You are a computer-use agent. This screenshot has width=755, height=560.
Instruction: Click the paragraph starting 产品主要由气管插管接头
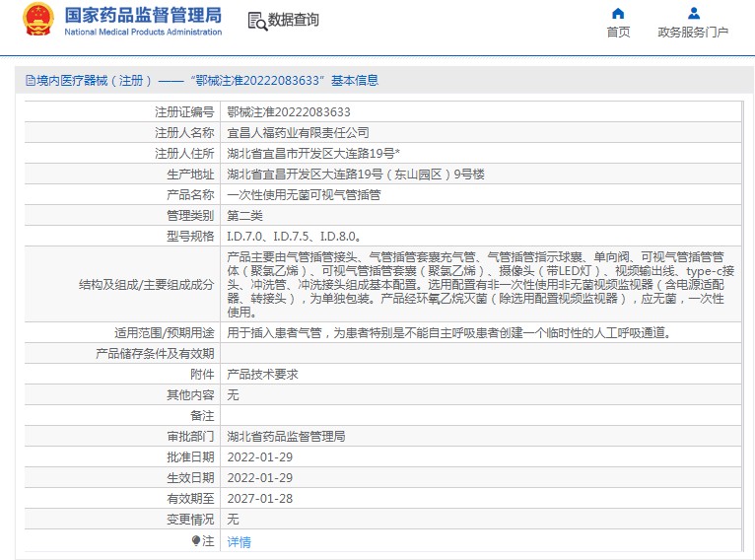(x=481, y=284)
